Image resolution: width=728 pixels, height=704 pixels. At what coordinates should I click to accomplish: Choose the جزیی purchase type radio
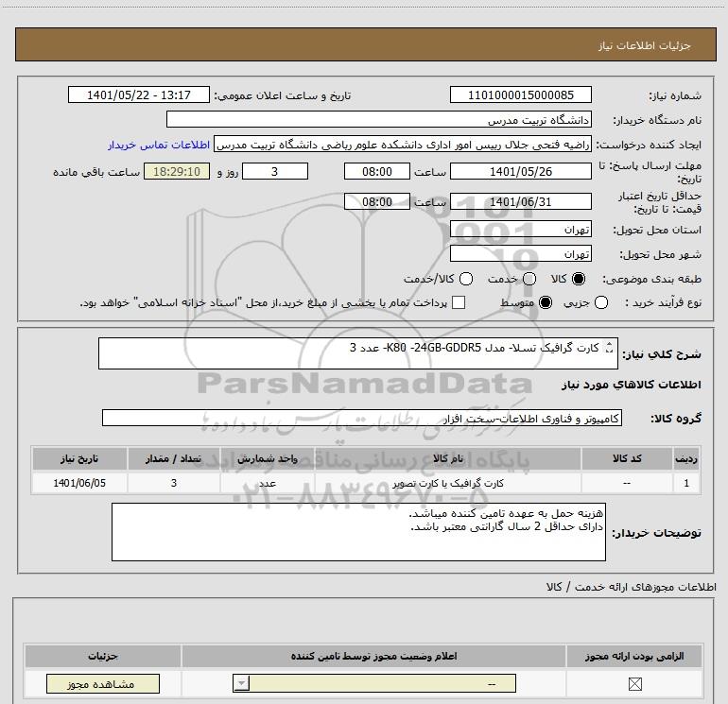pyautogui.click(x=601, y=302)
